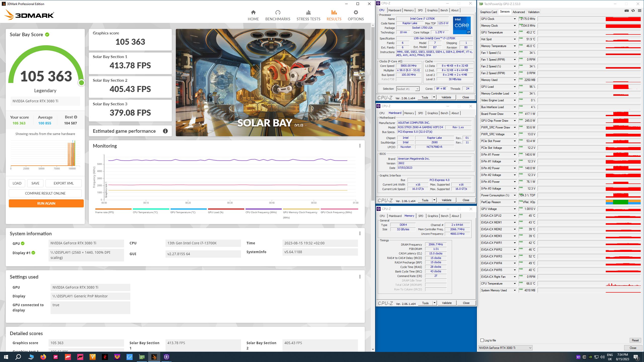Open the Monitoring panel three-dot menu

coord(360,146)
